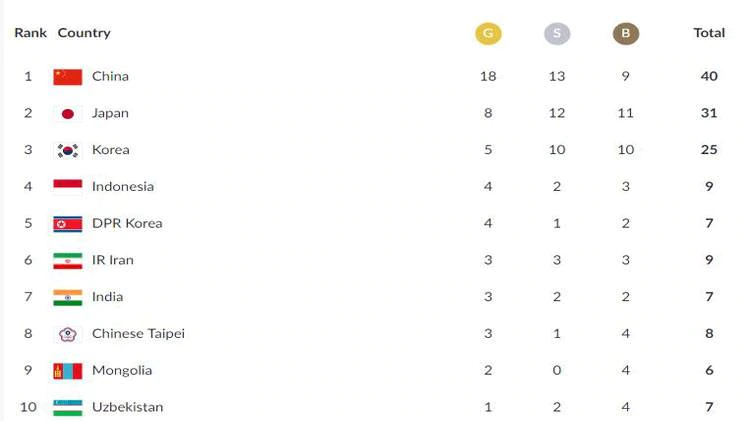Click the Japan flag icon
The height and width of the screenshot is (421, 750).
(67, 113)
